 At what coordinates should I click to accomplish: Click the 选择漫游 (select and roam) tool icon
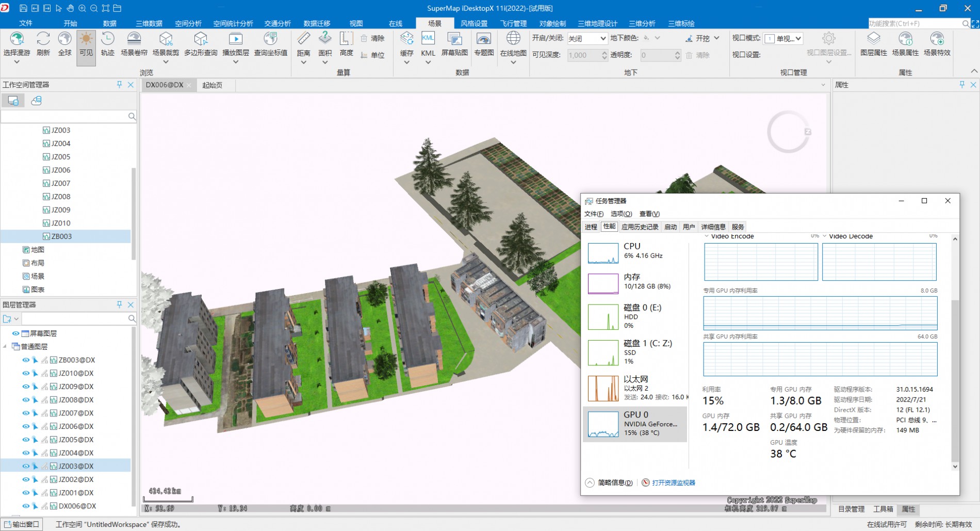tap(17, 39)
